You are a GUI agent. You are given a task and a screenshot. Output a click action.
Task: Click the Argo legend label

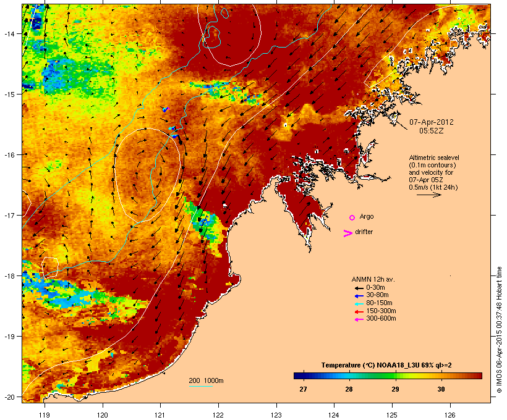point(367,216)
